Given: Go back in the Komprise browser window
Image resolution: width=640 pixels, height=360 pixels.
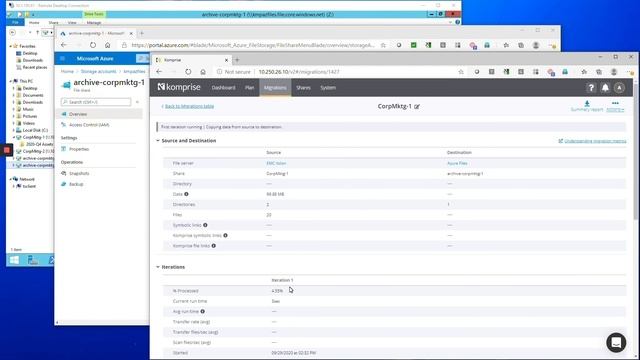Looking at the screenshot, I should click(159, 72).
